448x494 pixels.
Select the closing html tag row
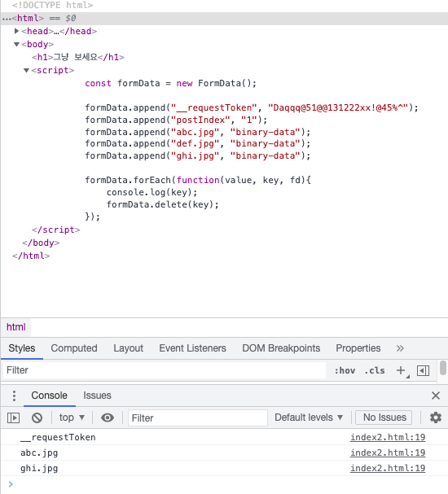(31, 256)
